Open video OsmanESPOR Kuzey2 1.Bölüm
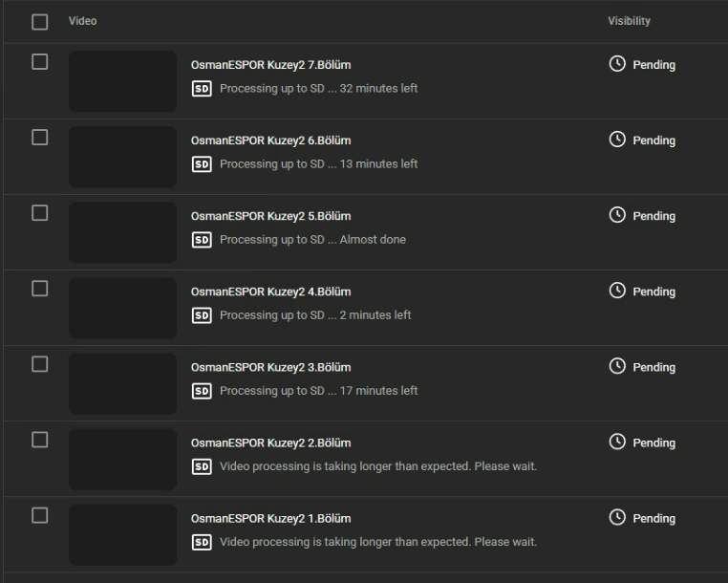Image resolution: width=728 pixels, height=583 pixels. click(x=270, y=519)
